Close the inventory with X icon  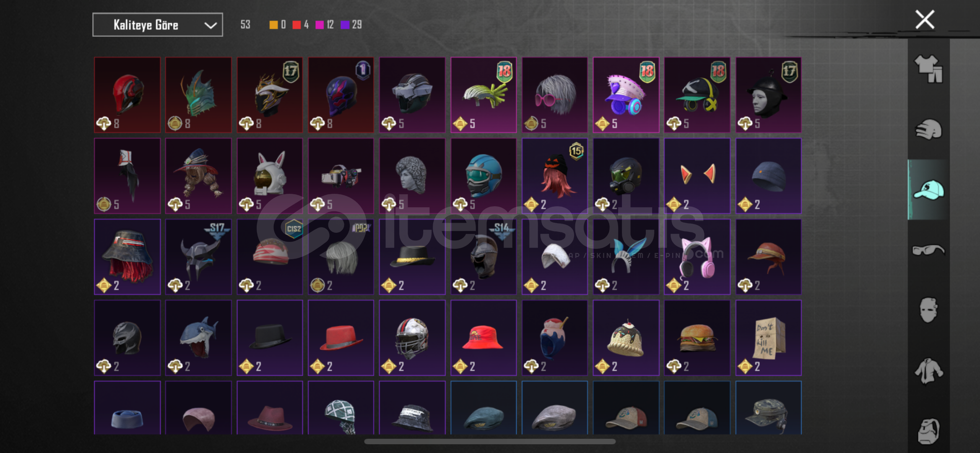coord(925,20)
